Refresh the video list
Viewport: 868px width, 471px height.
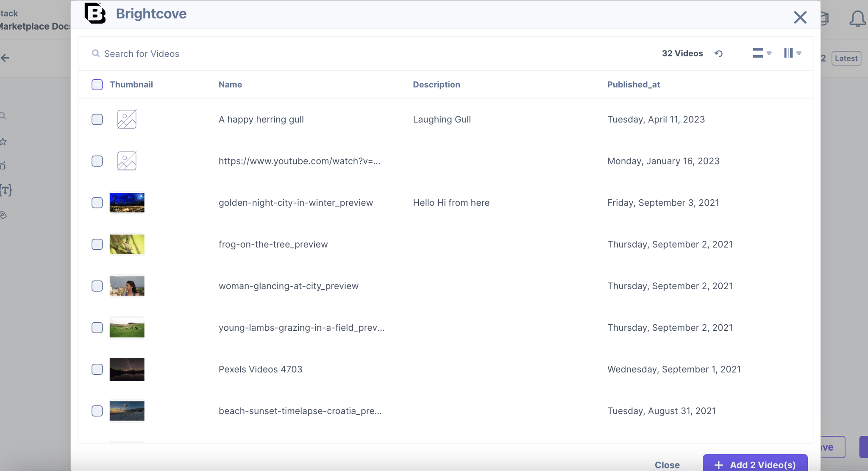[x=718, y=53]
